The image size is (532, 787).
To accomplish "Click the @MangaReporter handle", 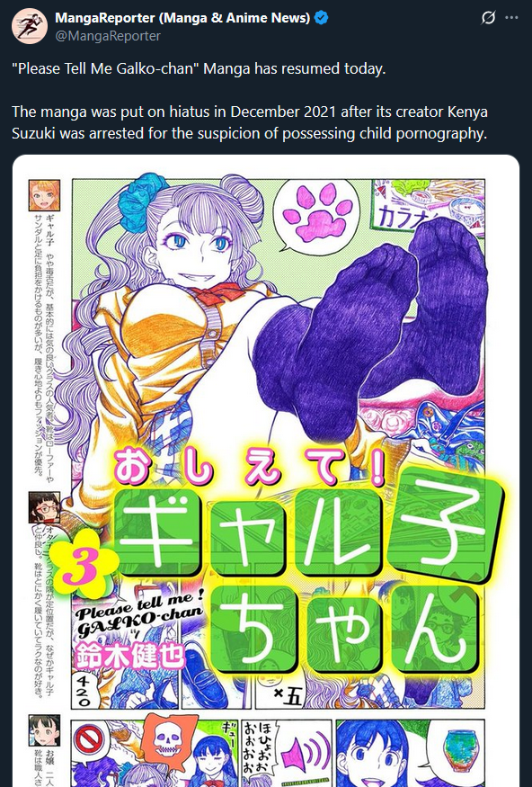I will (x=108, y=36).
